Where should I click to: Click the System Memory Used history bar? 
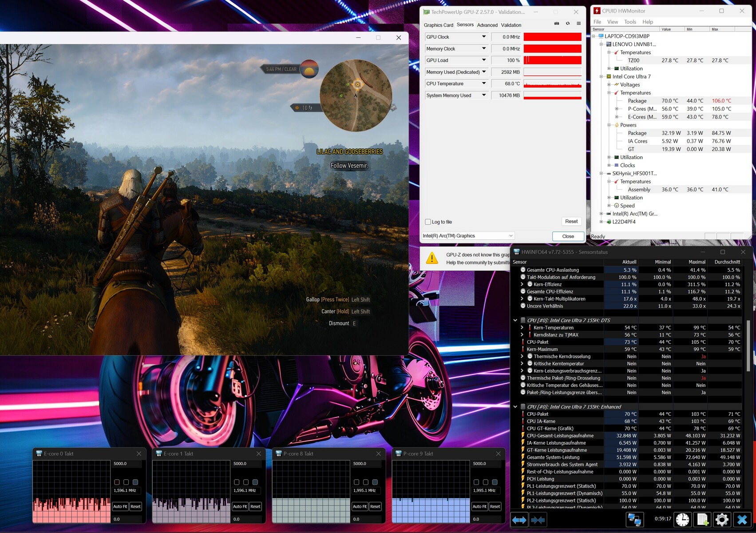tap(553, 95)
